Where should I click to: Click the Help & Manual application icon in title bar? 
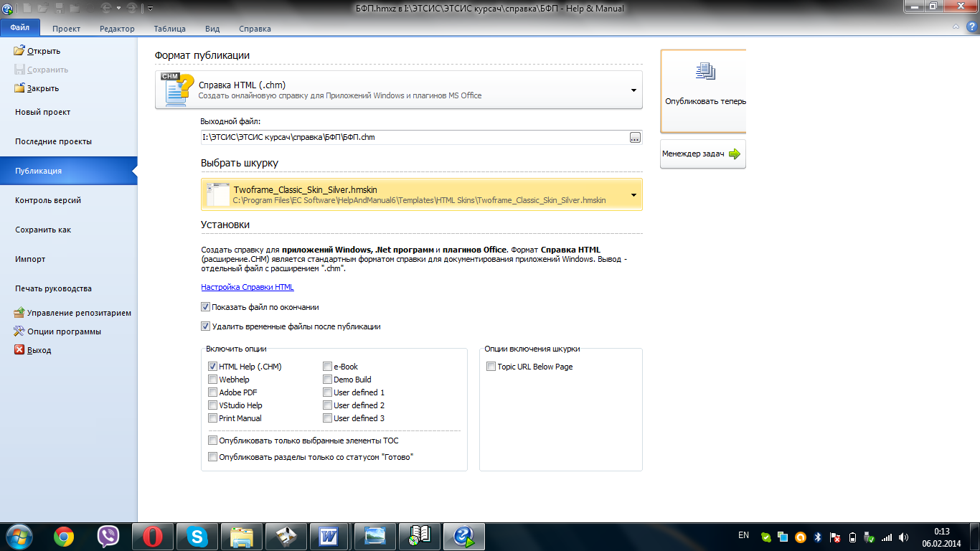[7, 8]
